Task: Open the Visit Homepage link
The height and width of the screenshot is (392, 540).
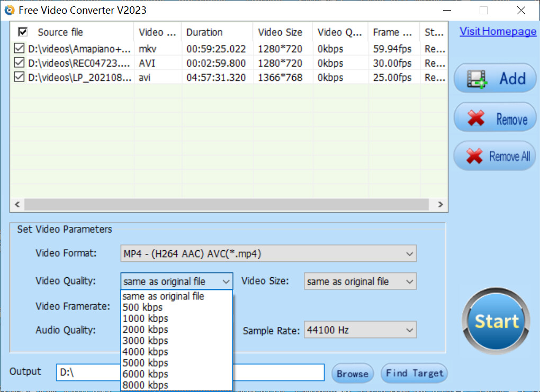Action: click(497, 31)
